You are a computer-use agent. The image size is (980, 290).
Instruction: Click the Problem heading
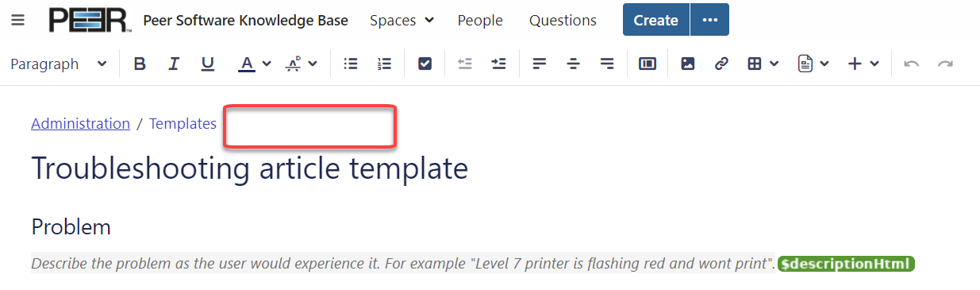[x=71, y=226]
